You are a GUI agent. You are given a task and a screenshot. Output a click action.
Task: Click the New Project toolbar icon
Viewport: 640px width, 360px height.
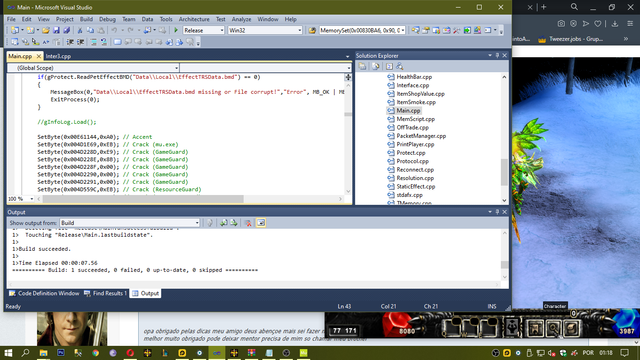[x=15, y=30]
